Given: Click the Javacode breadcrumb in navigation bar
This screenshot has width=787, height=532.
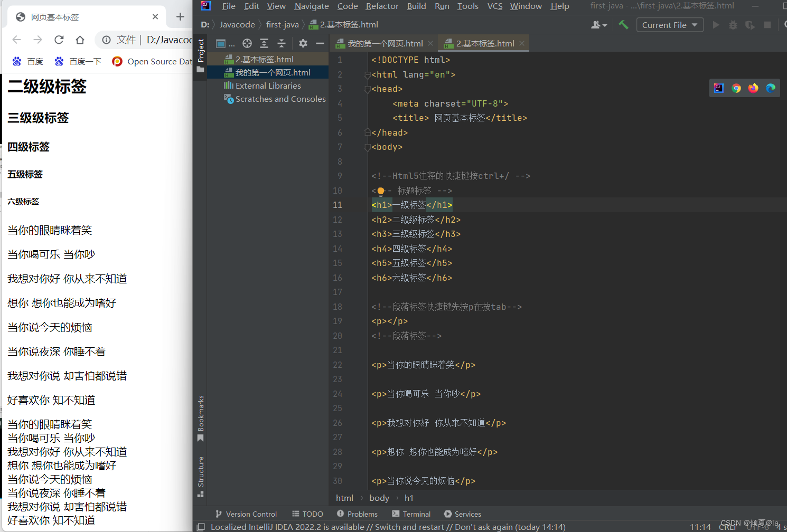Looking at the screenshot, I should click(x=237, y=25).
